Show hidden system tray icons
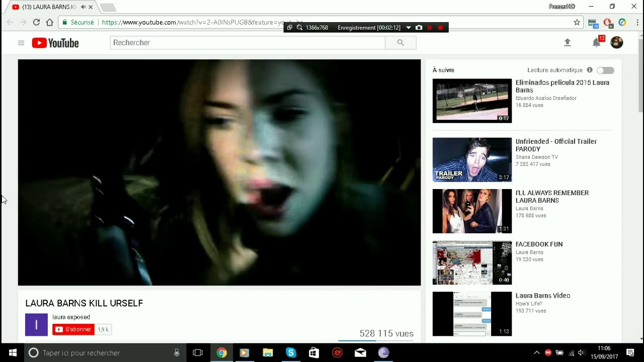 [536, 353]
